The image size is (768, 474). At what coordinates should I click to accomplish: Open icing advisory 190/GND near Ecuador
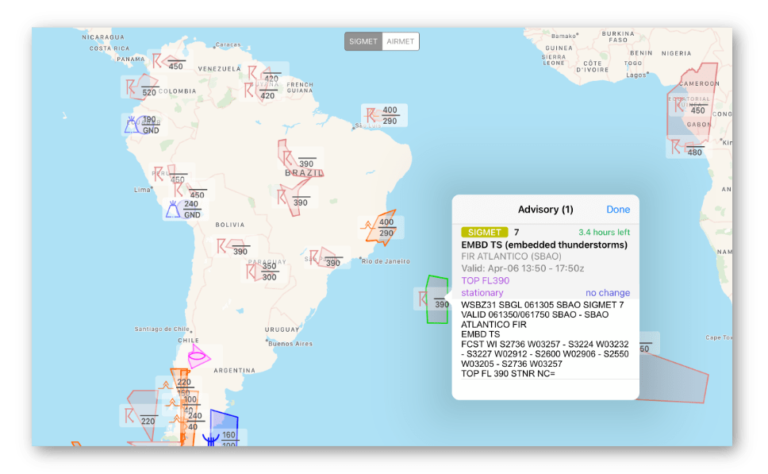133,124
